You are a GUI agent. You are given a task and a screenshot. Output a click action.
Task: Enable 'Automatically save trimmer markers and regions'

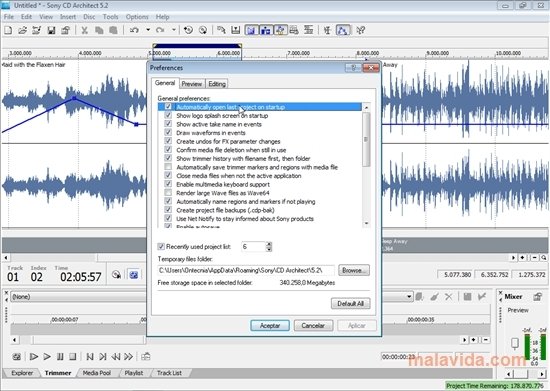(168, 167)
